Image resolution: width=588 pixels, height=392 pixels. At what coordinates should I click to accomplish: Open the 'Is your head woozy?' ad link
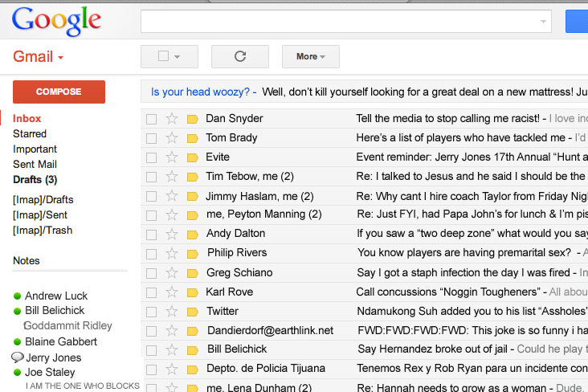point(200,92)
